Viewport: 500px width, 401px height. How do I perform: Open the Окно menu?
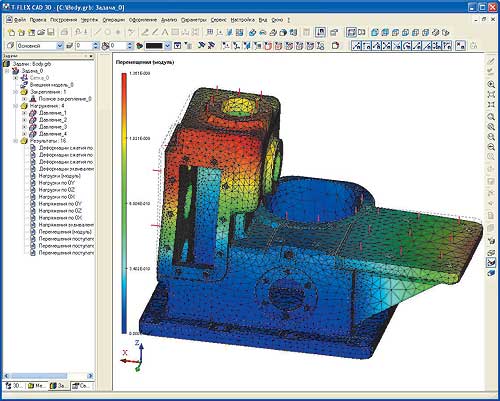coord(277,20)
